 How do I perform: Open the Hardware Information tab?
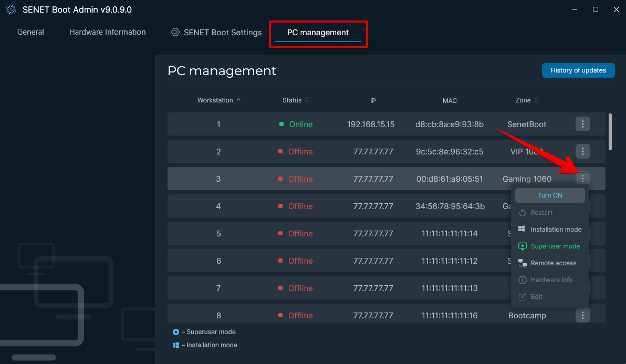(107, 32)
